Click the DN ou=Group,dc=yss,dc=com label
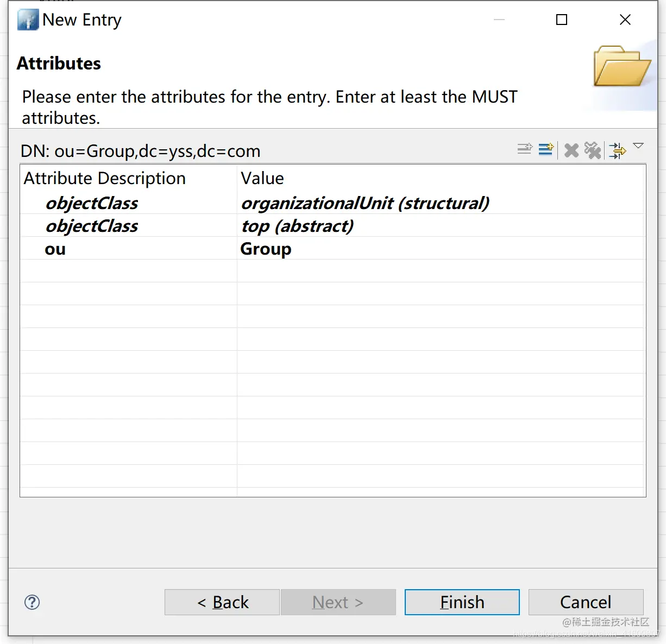Image resolution: width=666 pixels, height=644 pixels. (140, 150)
